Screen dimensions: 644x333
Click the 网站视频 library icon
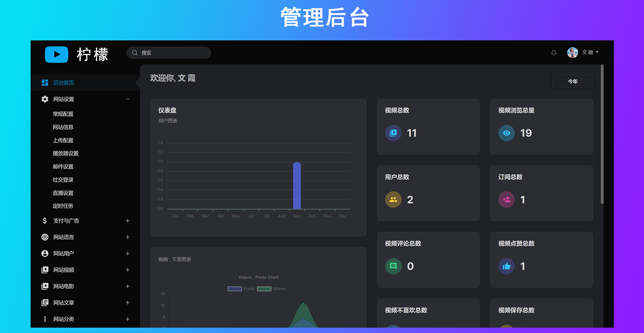45,270
